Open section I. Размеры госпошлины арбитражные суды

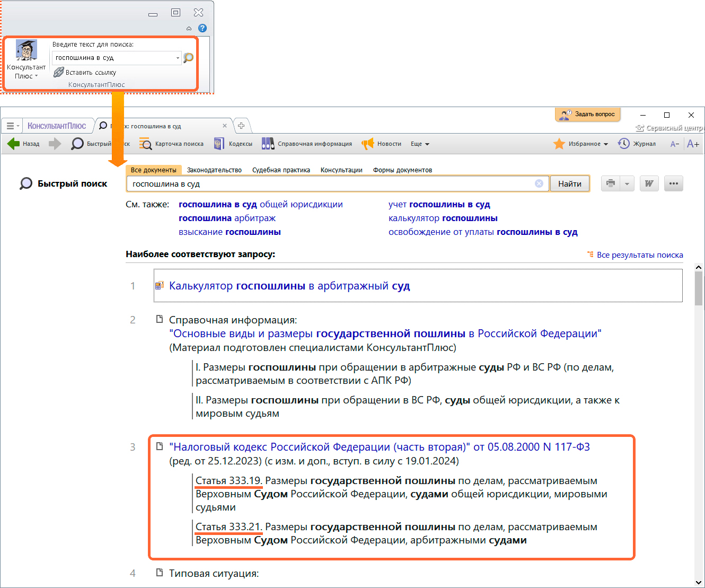pos(405,373)
